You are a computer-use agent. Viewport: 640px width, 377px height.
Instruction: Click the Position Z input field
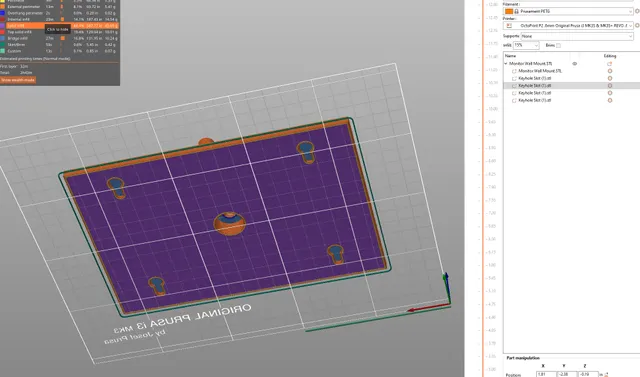pyautogui.click(x=588, y=374)
